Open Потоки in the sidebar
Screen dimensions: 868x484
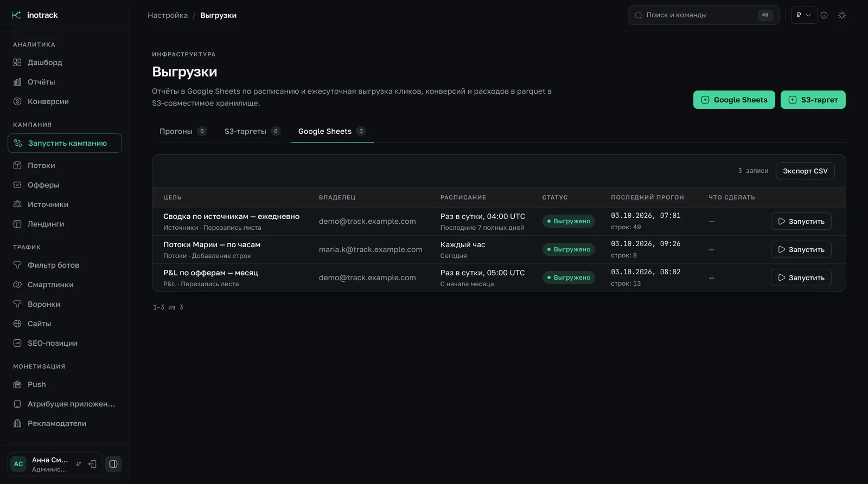click(x=65, y=165)
